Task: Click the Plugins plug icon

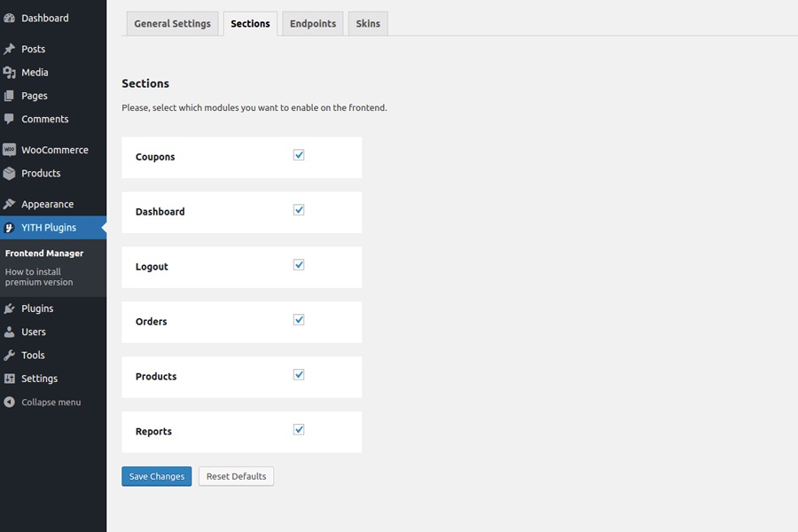Action: pyautogui.click(x=10, y=309)
